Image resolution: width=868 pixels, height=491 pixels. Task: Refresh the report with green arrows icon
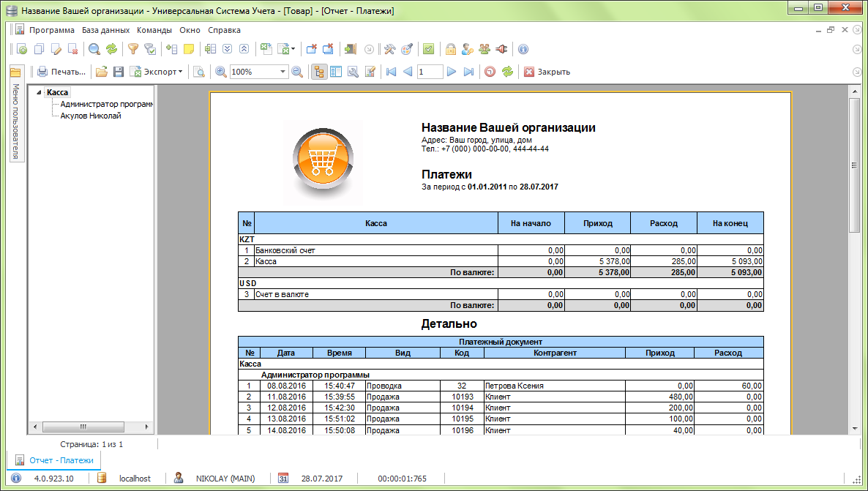click(507, 72)
